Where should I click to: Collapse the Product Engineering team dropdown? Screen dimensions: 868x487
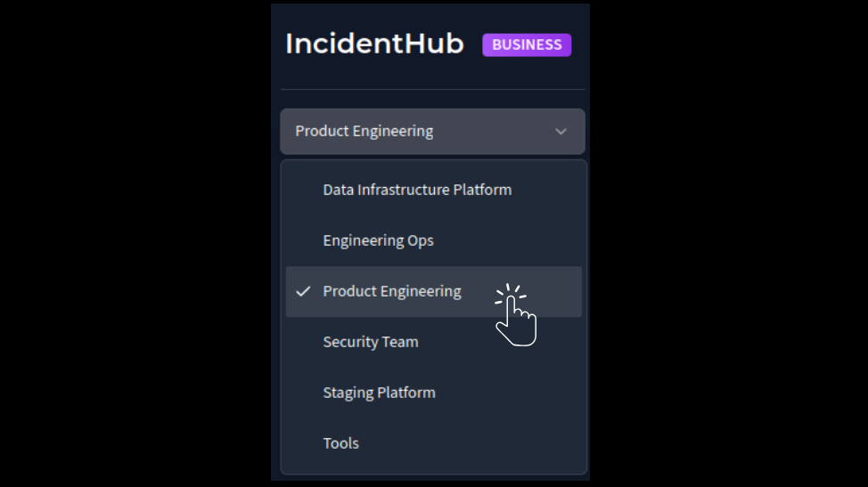coord(432,132)
